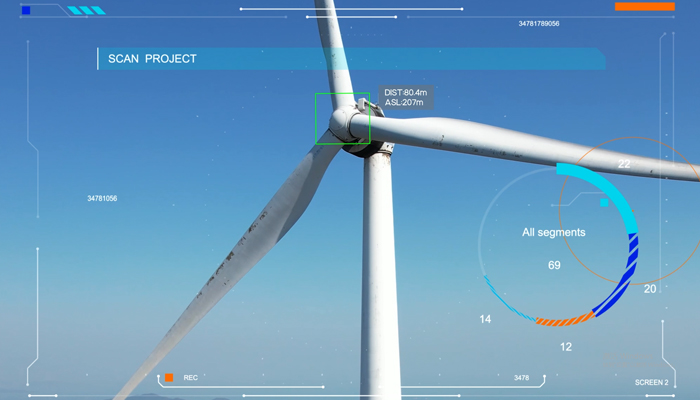Select the thin light-blue striped chart arc
700x400 pixels.
point(503,300)
